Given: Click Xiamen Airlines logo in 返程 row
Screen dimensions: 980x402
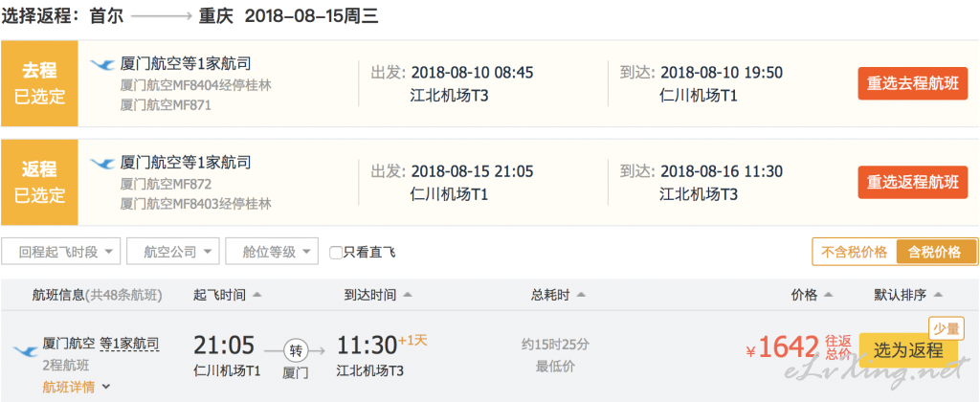Looking at the screenshot, I should pos(102,164).
